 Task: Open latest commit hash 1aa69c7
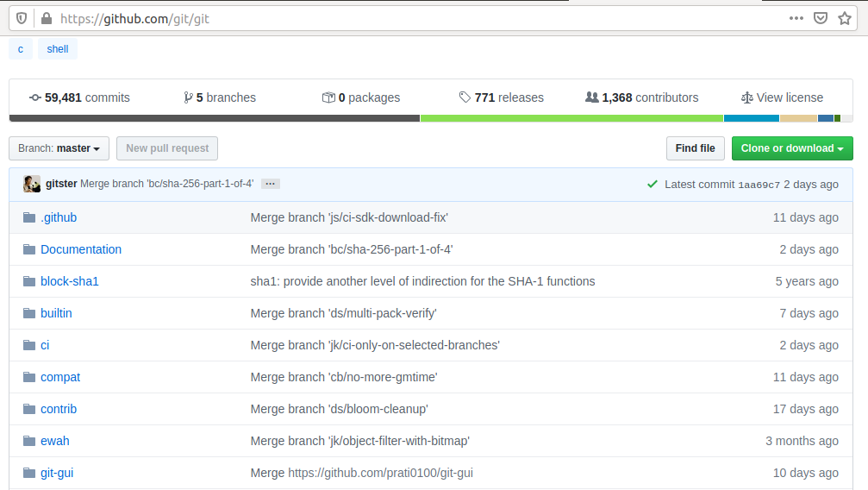click(x=759, y=185)
